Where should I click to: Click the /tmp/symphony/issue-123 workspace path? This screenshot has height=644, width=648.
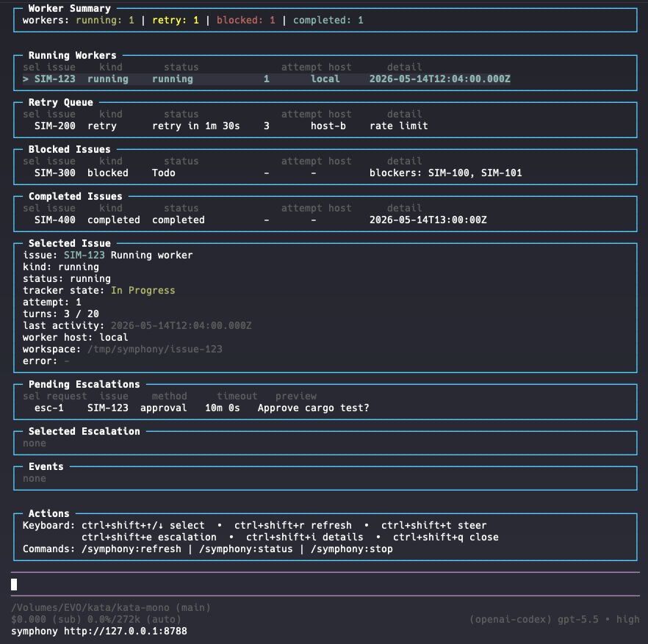click(x=154, y=350)
